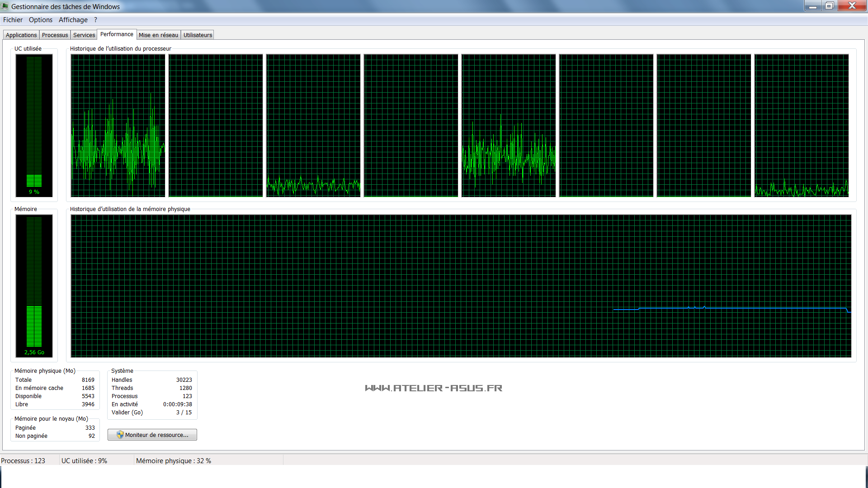This screenshot has width=868, height=488.
Task: Minimize the Task Manager window
Action: point(812,6)
